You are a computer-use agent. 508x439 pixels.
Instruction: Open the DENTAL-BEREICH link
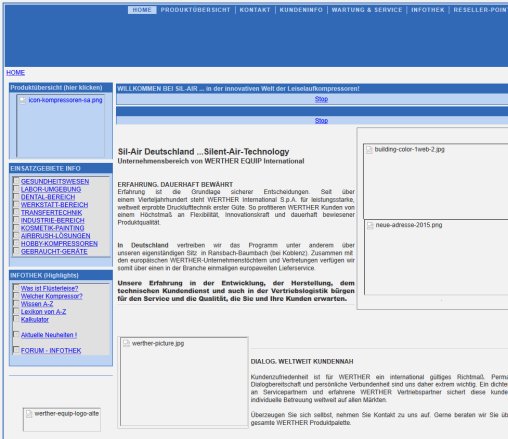tap(48, 197)
